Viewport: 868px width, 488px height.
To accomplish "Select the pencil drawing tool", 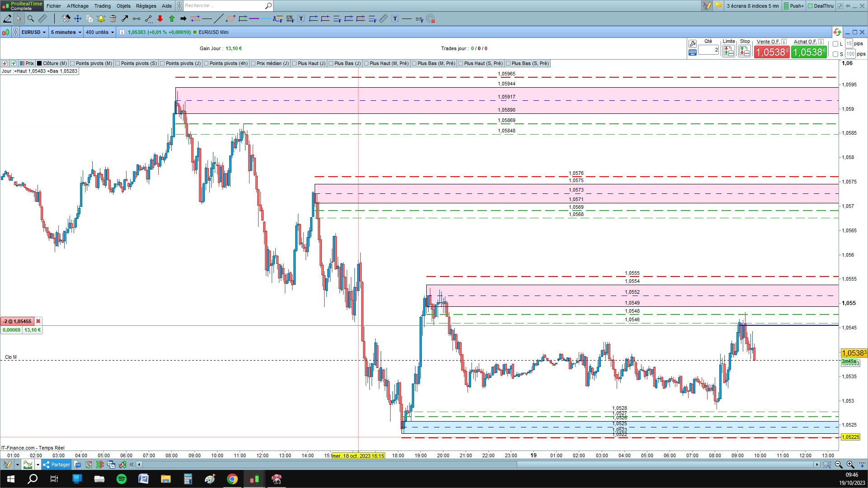I will 7,19.
